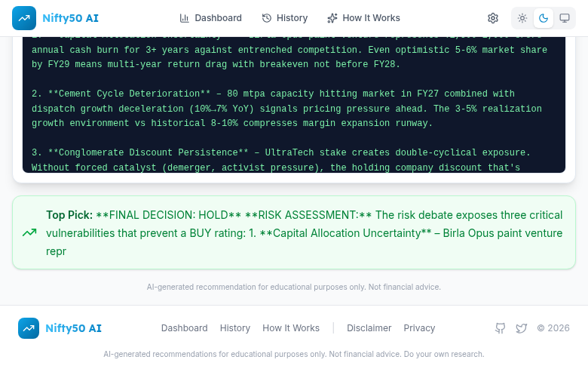This screenshot has height=372, width=588.
Task: Click the Nifty50 AI header brand name
Action: point(72,18)
